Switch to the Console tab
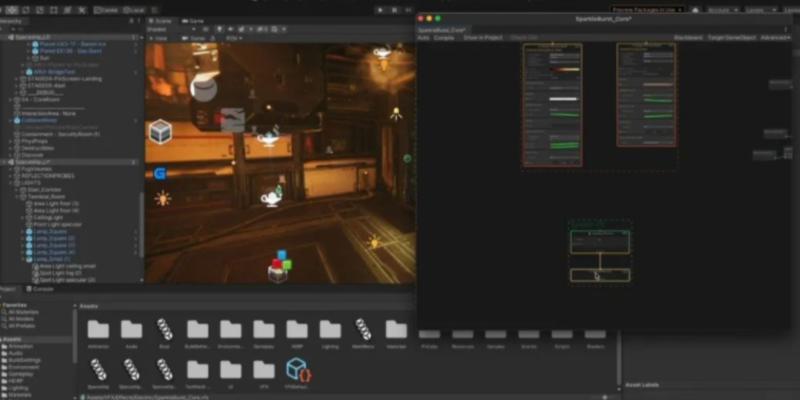800x400 pixels. tap(40, 289)
